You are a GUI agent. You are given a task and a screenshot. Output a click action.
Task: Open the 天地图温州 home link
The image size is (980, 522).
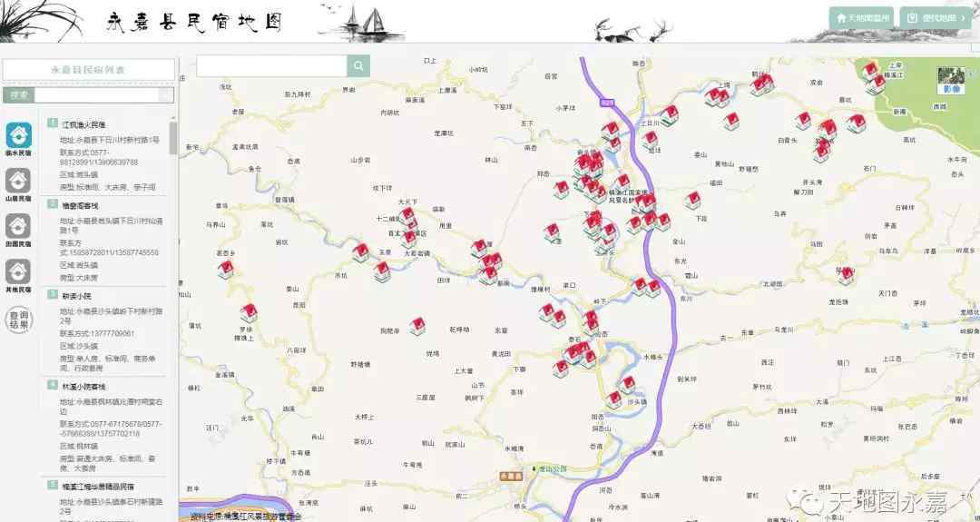pyautogui.click(x=861, y=17)
